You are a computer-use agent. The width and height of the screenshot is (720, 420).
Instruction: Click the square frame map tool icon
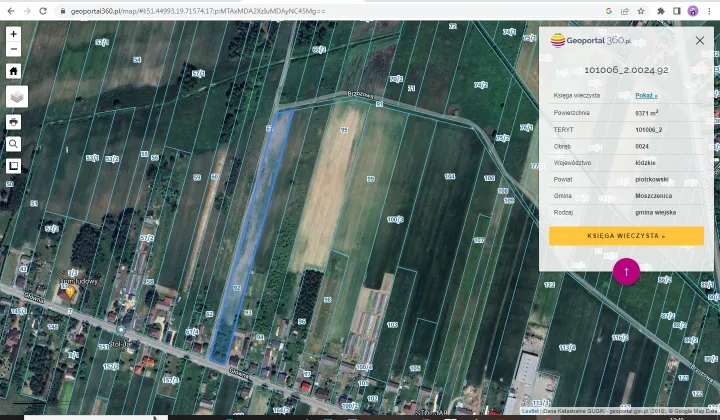pos(13,166)
